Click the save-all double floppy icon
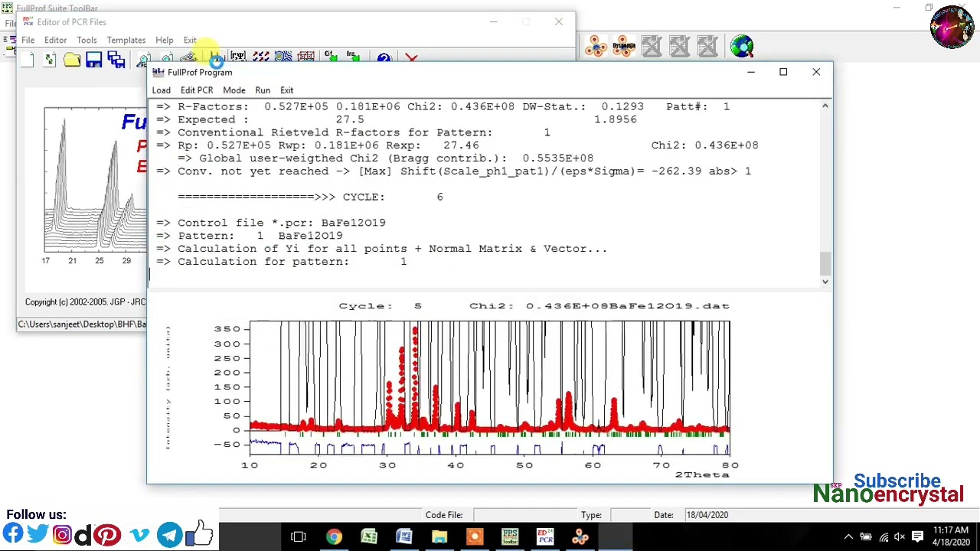Screen dimensions: 980x551 tap(116, 60)
